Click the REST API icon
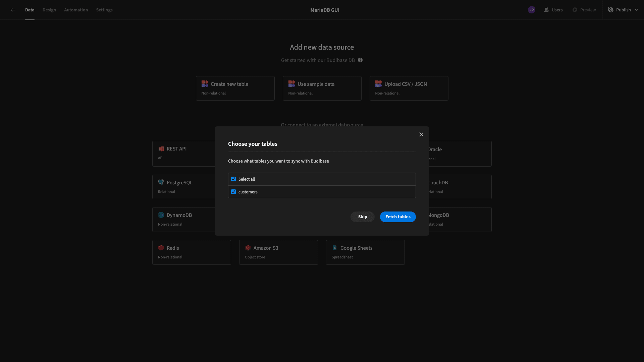 click(161, 149)
